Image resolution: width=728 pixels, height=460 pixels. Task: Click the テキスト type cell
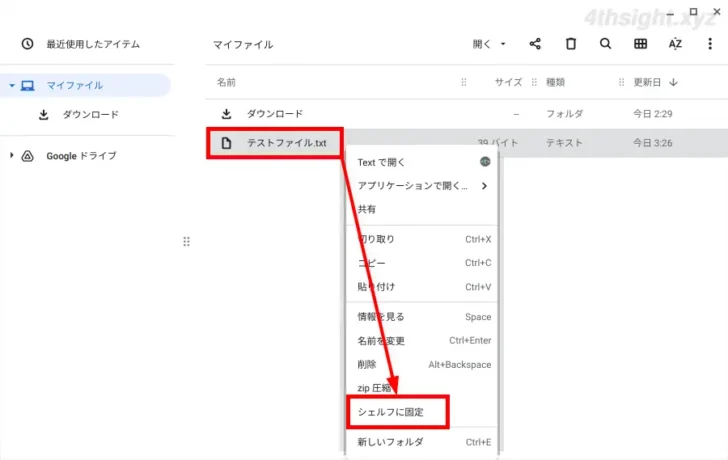click(564, 143)
